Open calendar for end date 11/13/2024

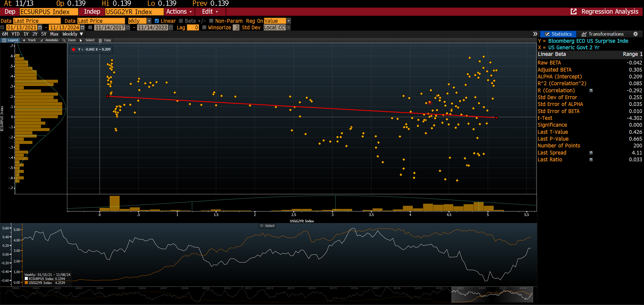coord(82,27)
